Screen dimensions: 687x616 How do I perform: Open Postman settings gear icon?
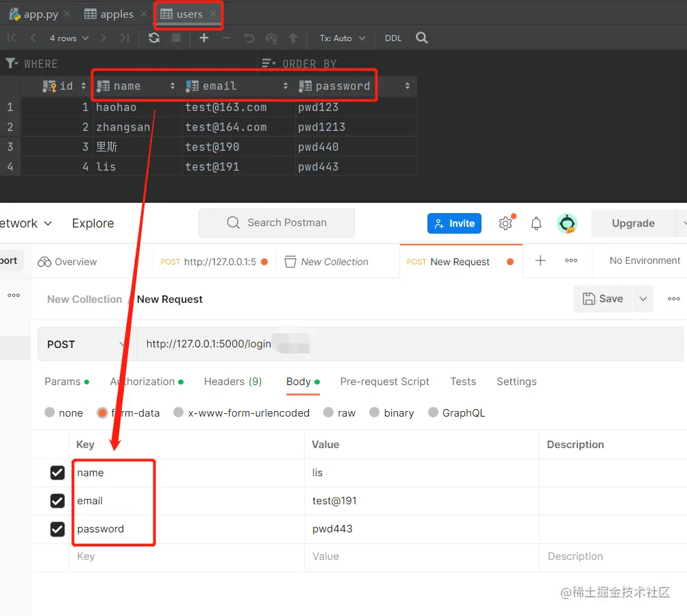coord(505,223)
